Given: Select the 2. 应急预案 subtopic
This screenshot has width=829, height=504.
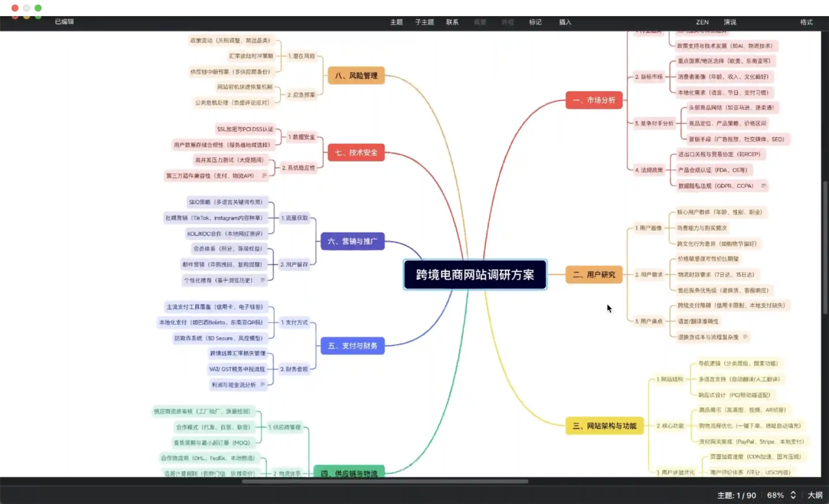Looking at the screenshot, I should (302, 95).
